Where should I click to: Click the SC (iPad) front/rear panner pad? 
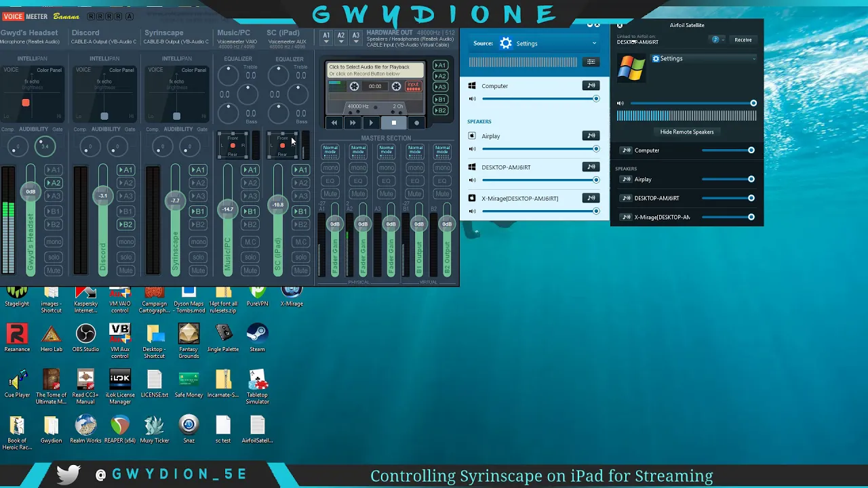(283, 146)
